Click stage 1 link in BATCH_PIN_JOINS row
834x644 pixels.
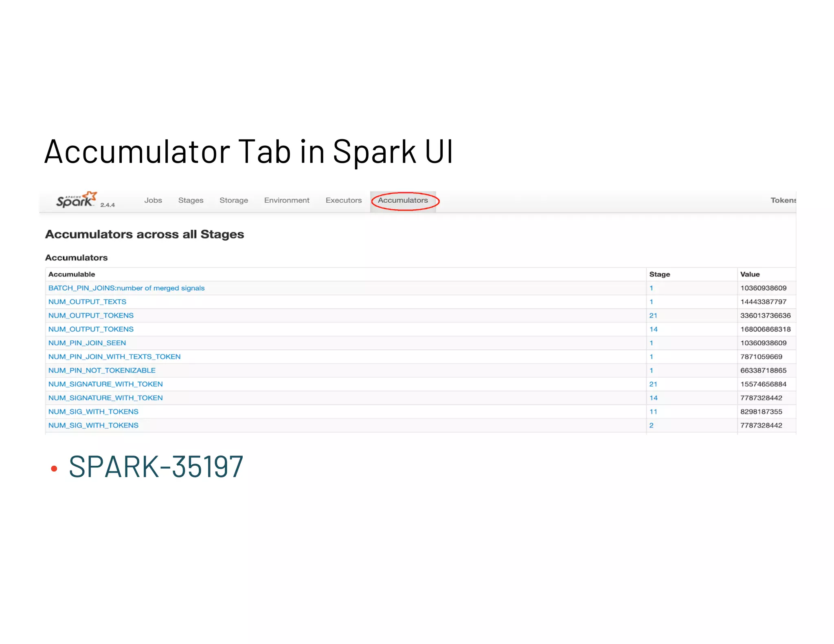(x=651, y=288)
